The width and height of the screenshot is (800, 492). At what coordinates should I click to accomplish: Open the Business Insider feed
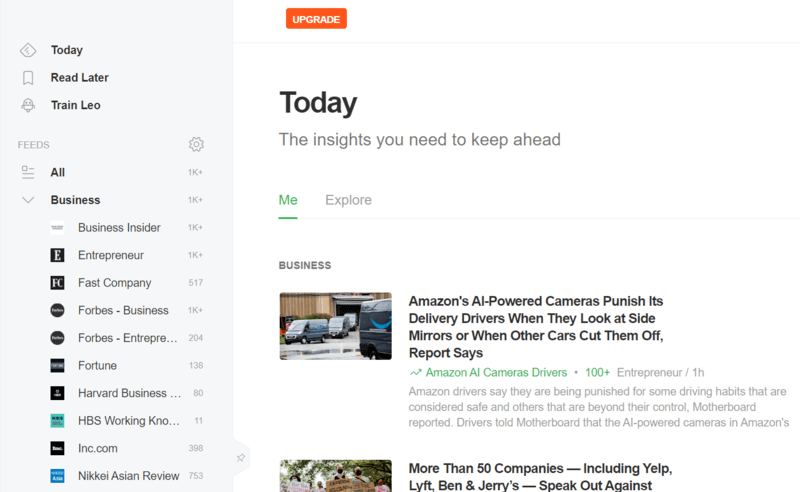coord(119,228)
